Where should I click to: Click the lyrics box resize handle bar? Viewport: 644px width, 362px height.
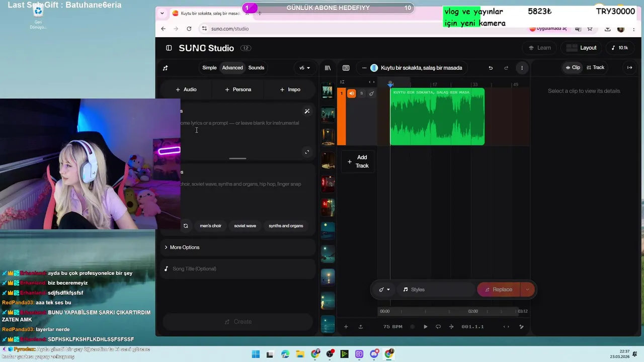(x=237, y=158)
